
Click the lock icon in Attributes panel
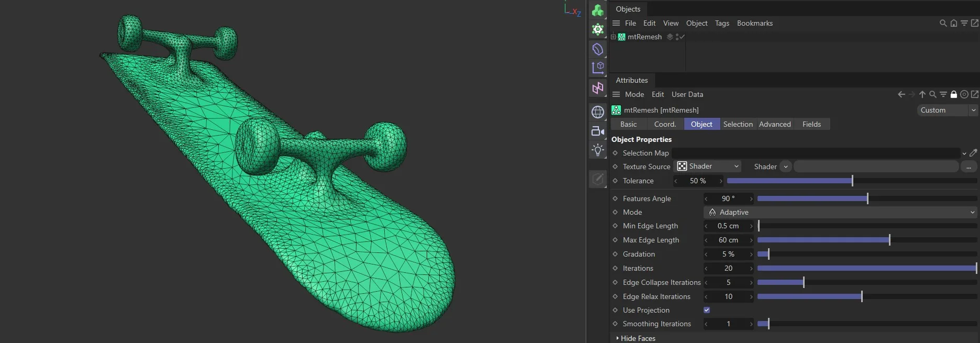point(954,95)
